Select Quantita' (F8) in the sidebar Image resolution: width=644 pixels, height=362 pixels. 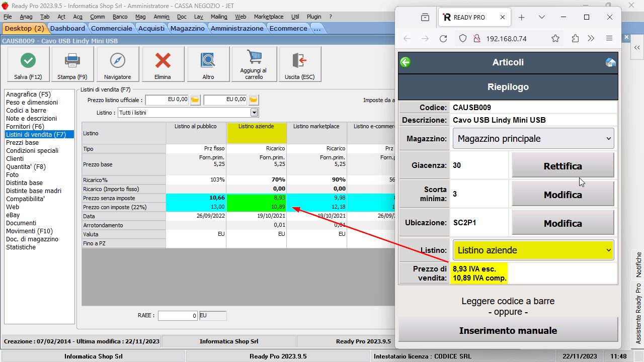[26, 166]
